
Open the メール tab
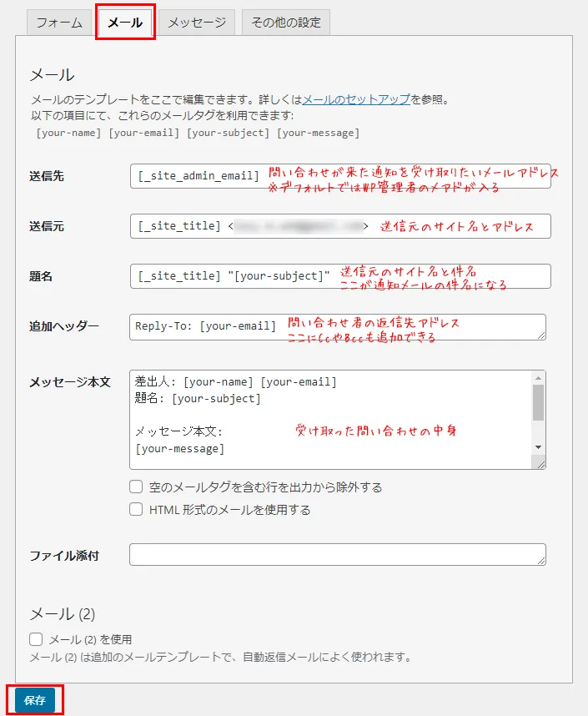click(125, 23)
